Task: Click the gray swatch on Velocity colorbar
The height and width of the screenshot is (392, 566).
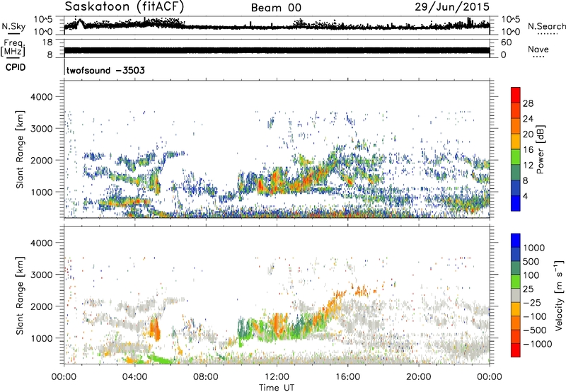Action: tap(516, 295)
